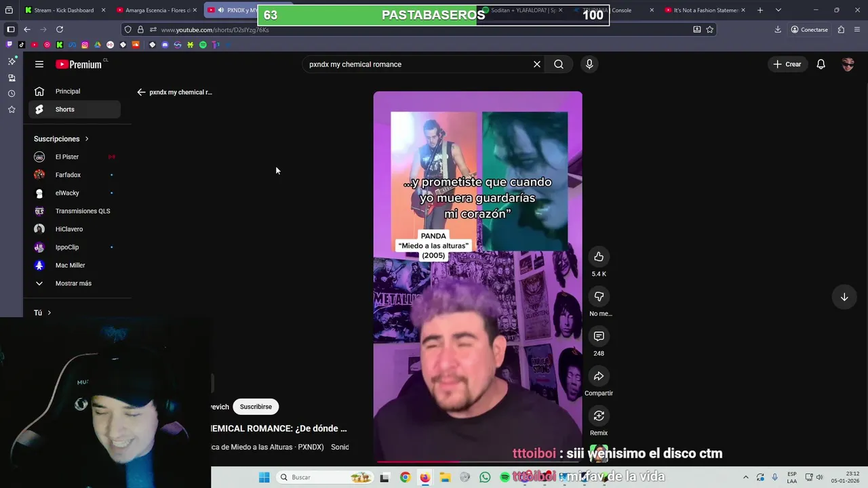Open IppoClip channel subscription
The width and height of the screenshot is (868, 488).
pos(75,247)
